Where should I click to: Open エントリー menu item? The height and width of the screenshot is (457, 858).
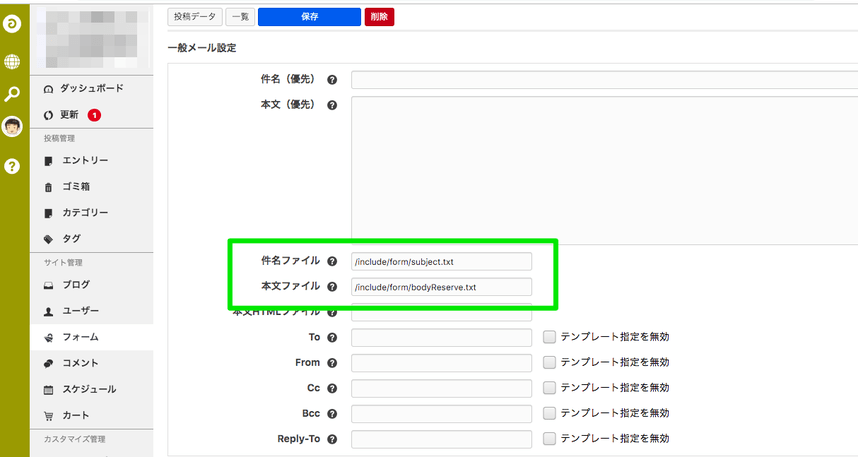[x=84, y=161]
